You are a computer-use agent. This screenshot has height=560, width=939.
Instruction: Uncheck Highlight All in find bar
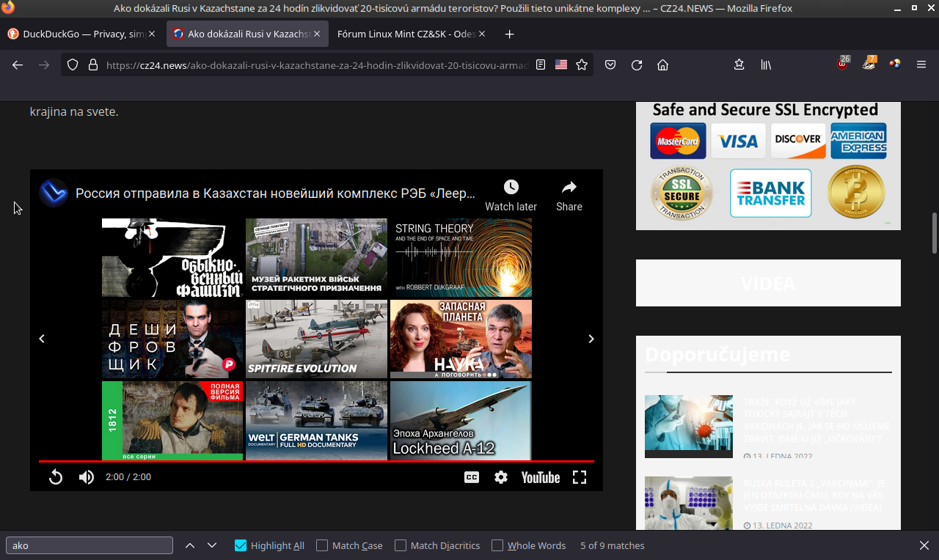pos(241,545)
